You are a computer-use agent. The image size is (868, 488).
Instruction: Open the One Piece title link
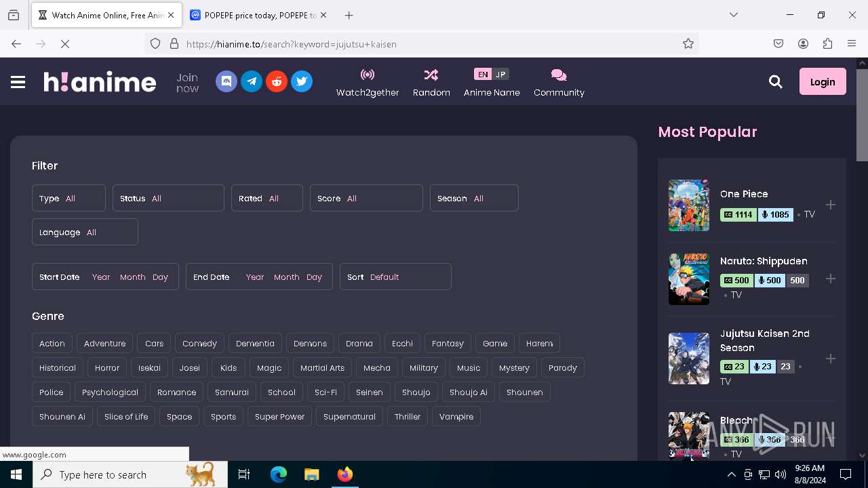(x=744, y=194)
